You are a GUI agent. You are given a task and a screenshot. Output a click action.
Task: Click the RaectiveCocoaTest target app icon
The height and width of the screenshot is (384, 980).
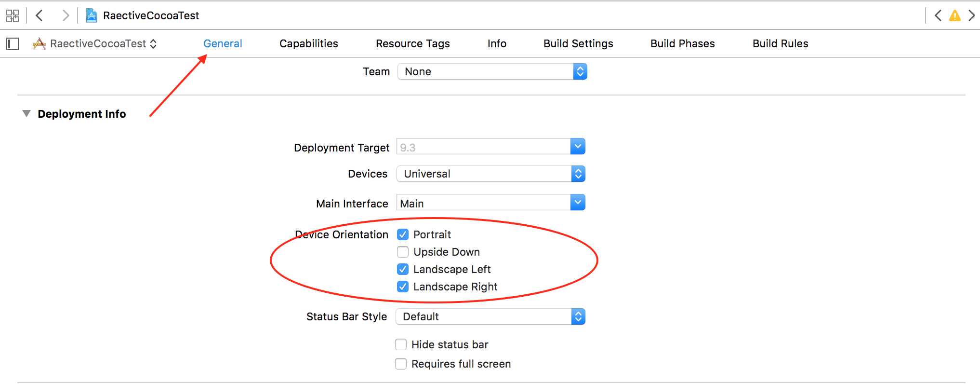pos(39,44)
